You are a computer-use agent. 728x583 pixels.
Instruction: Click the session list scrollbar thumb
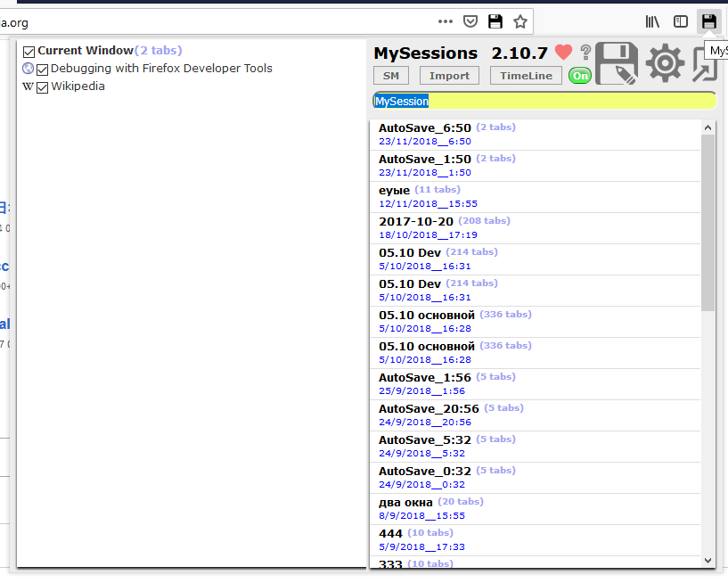pyautogui.click(x=708, y=223)
